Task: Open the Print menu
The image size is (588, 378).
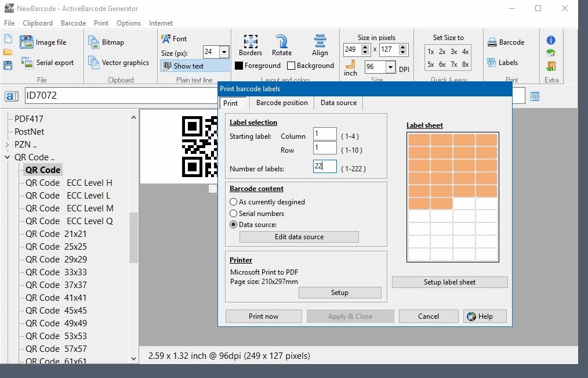Action: [101, 23]
